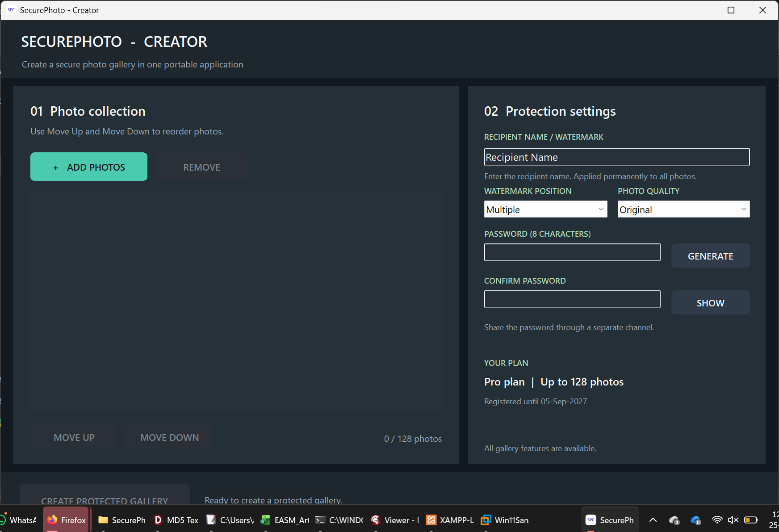
Task: Click the MOVE UP button
Action: coord(74,437)
